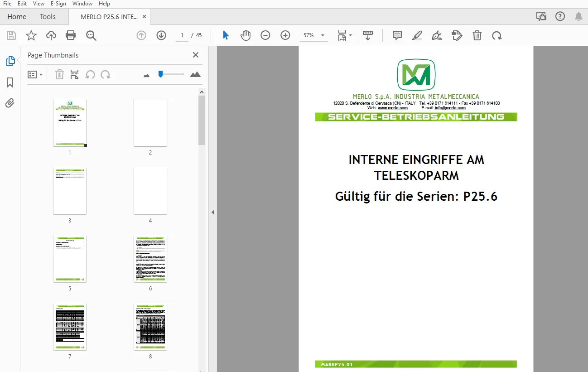Switch to the Home tab
The image size is (588, 372).
tap(17, 17)
